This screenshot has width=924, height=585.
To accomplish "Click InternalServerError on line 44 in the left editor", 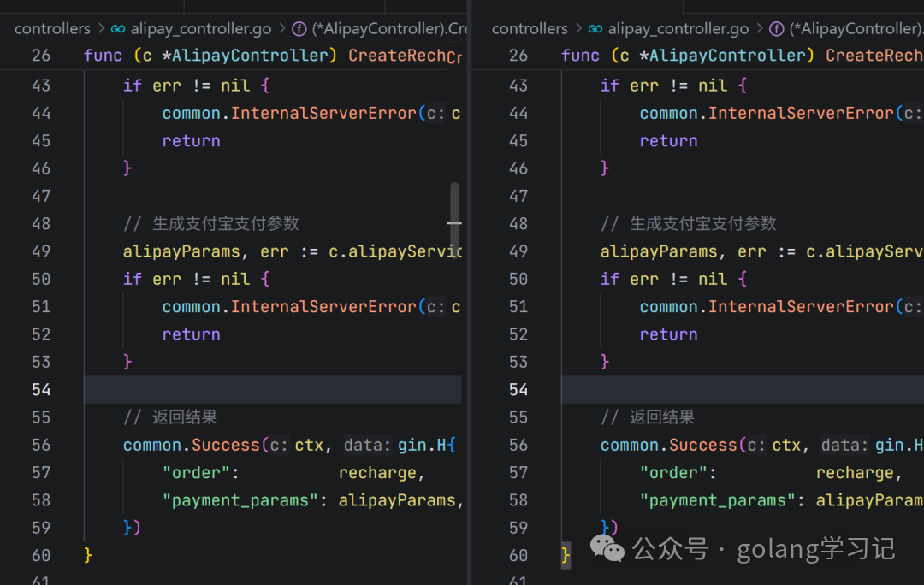I will [x=323, y=113].
